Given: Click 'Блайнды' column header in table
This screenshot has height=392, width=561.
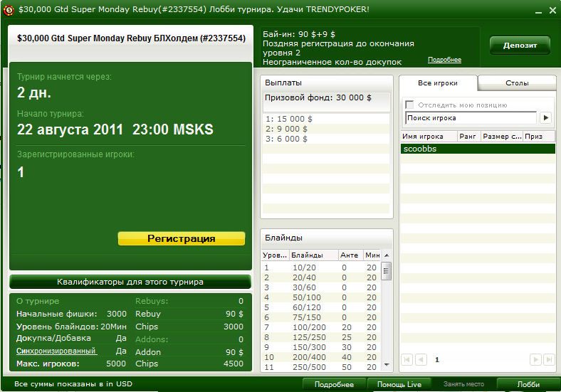Looking at the screenshot, I should (314, 255).
